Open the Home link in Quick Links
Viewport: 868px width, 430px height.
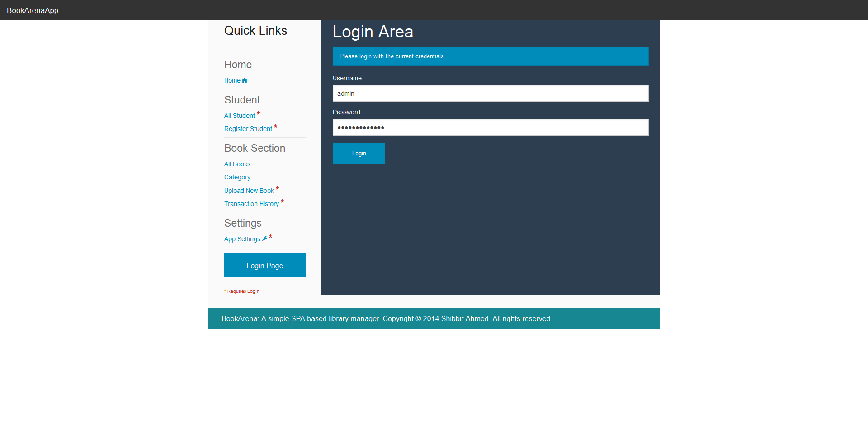pyautogui.click(x=232, y=81)
